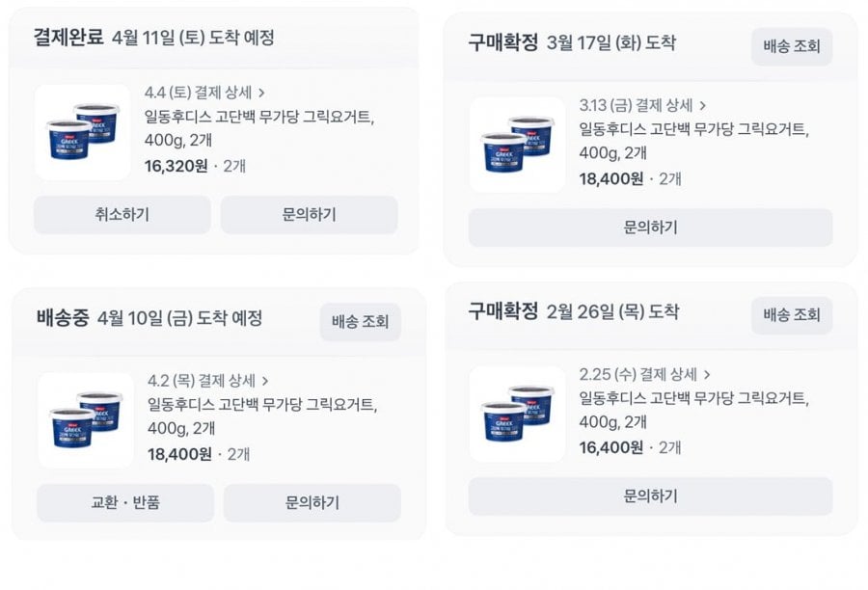
Task: Click chevron next to 2.25 (수) 결제 상세
Action: pyautogui.click(x=706, y=374)
